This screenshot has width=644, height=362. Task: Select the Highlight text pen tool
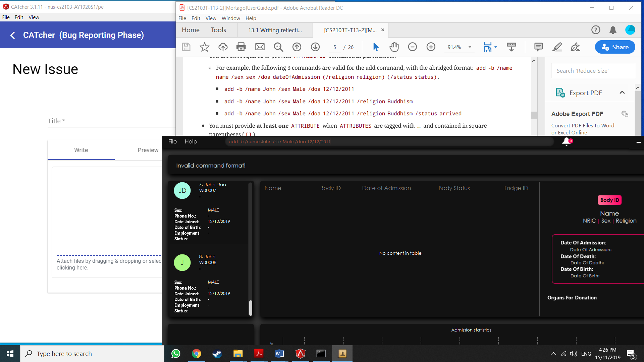click(557, 47)
